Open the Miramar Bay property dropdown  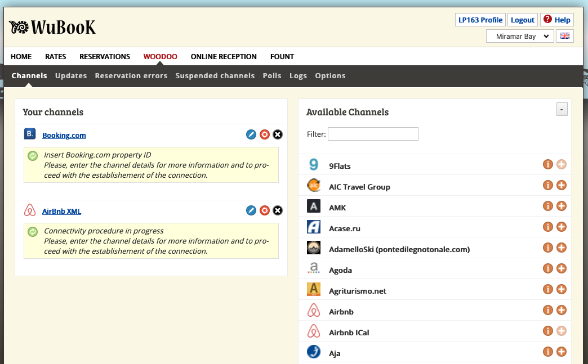coord(520,37)
